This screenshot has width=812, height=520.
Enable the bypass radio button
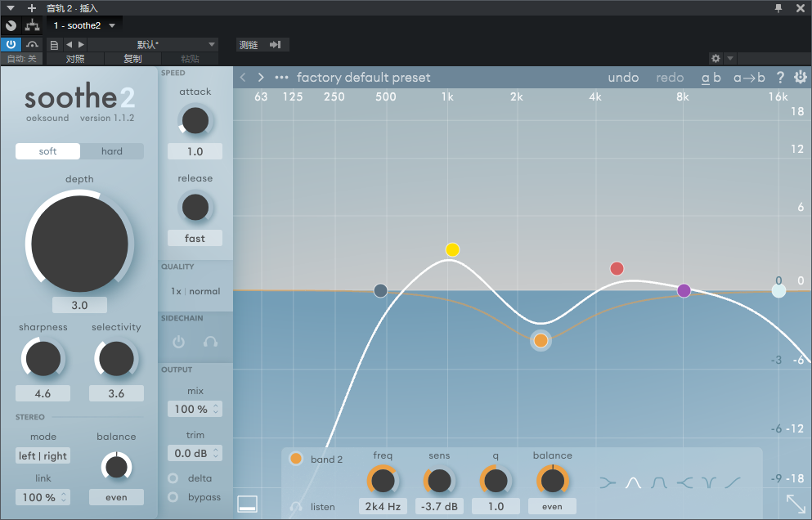[x=173, y=497]
